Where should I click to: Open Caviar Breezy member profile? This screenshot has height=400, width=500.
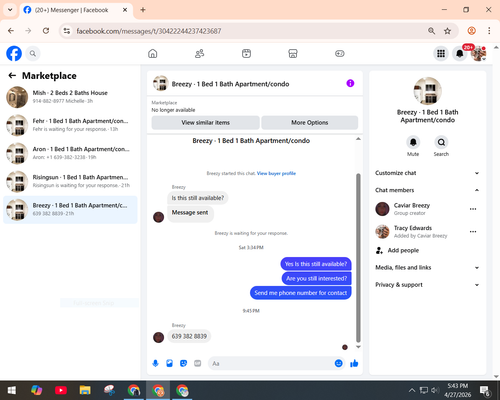coord(412,209)
